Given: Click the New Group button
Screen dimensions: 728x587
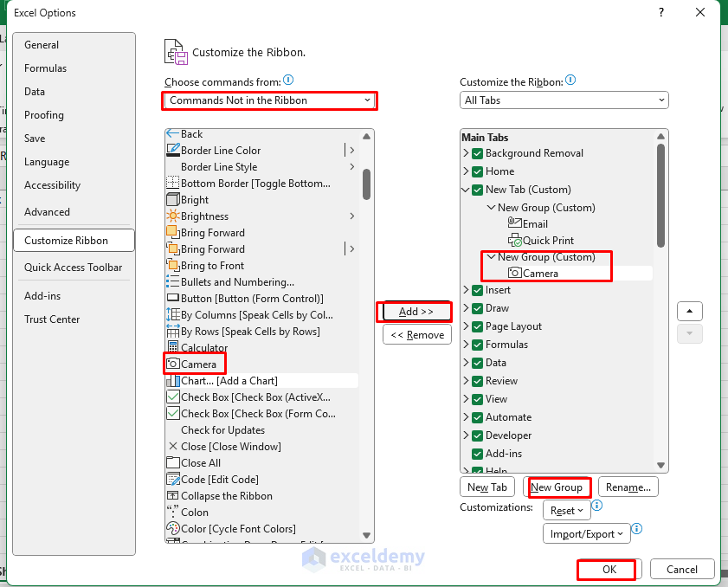Looking at the screenshot, I should [557, 487].
